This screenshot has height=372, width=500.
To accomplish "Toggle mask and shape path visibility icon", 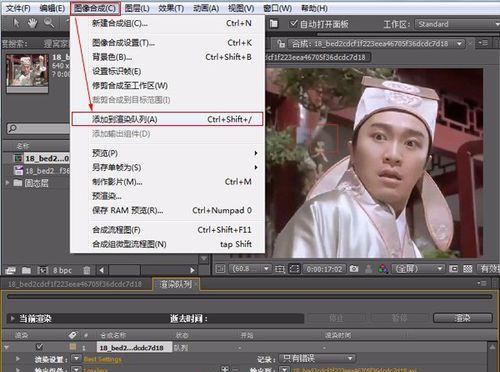I will coord(294,269).
